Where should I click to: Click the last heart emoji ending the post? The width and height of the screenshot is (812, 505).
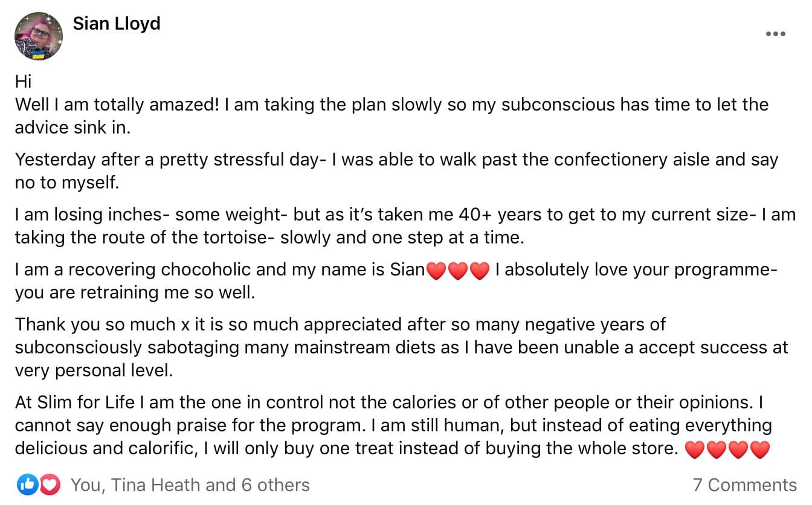click(x=760, y=449)
